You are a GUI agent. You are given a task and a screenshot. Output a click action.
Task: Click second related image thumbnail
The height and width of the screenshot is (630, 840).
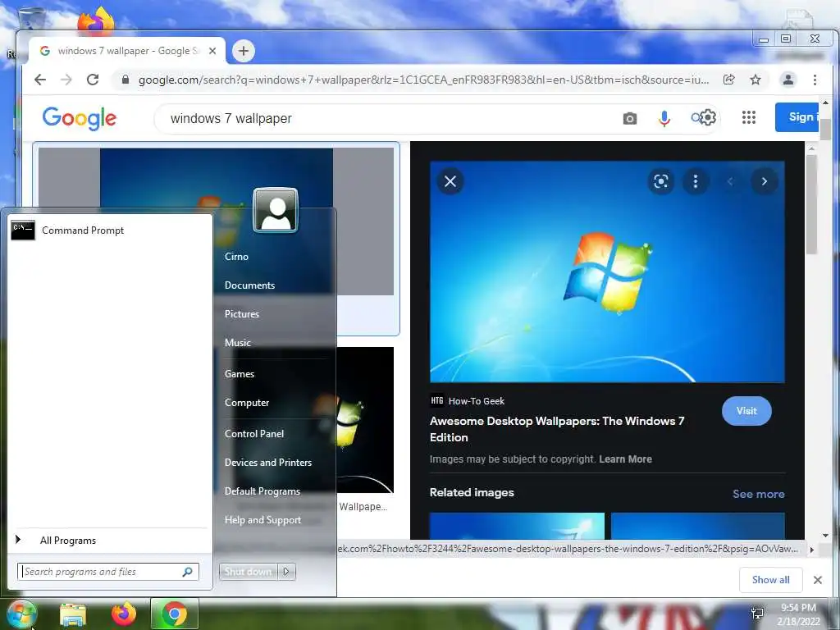tap(697, 526)
